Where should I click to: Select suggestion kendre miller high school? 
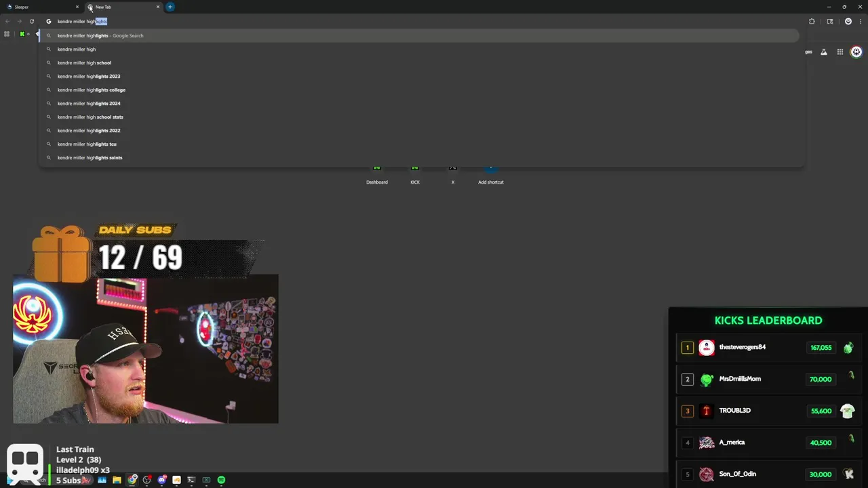(420, 62)
